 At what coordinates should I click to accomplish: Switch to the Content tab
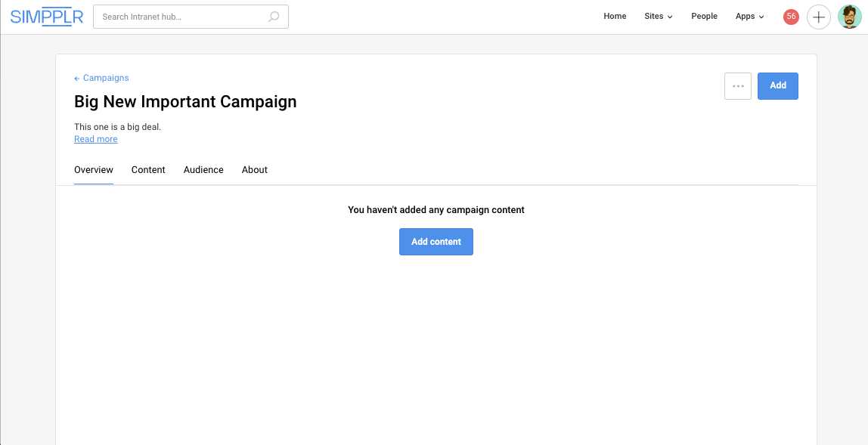click(148, 169)
